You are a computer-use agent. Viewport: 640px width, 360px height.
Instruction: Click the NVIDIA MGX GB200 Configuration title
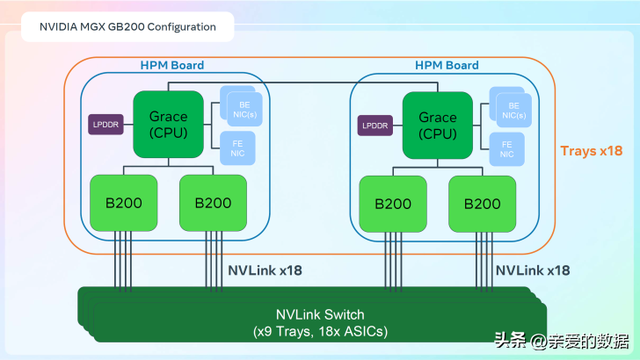pyautogui.click(x=127, y=27)
